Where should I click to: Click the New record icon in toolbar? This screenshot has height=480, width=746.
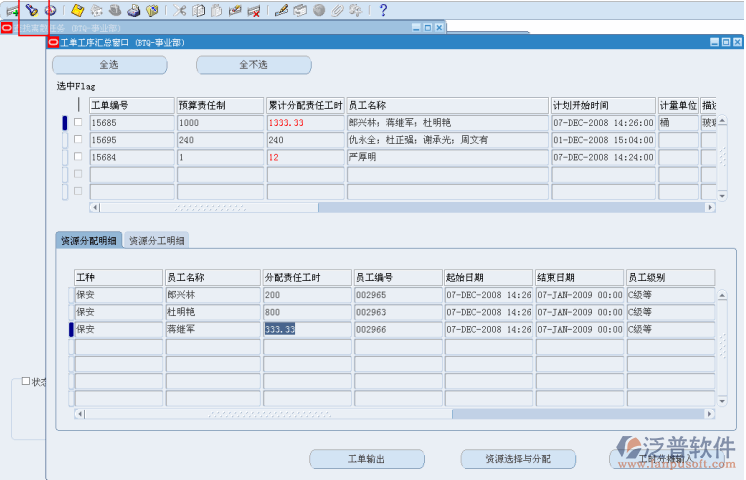click(x=12, y=10)
